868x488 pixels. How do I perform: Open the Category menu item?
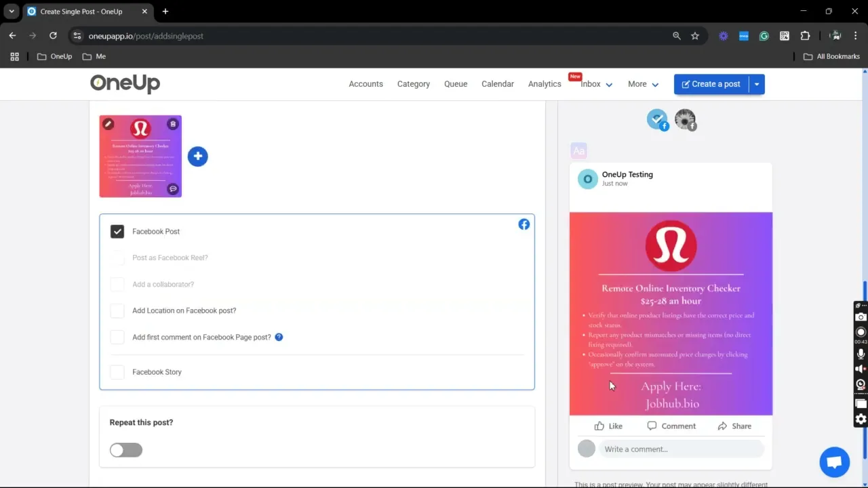click(414, 84)
